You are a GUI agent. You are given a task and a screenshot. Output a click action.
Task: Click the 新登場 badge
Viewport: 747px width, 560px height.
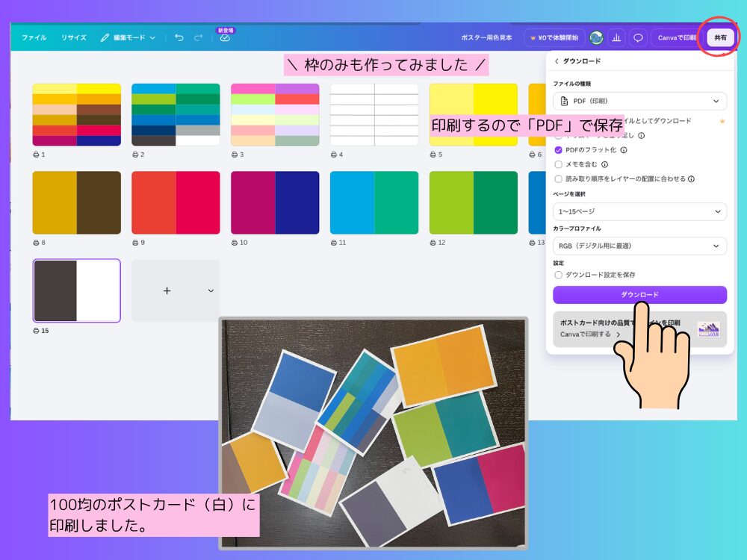226,30
